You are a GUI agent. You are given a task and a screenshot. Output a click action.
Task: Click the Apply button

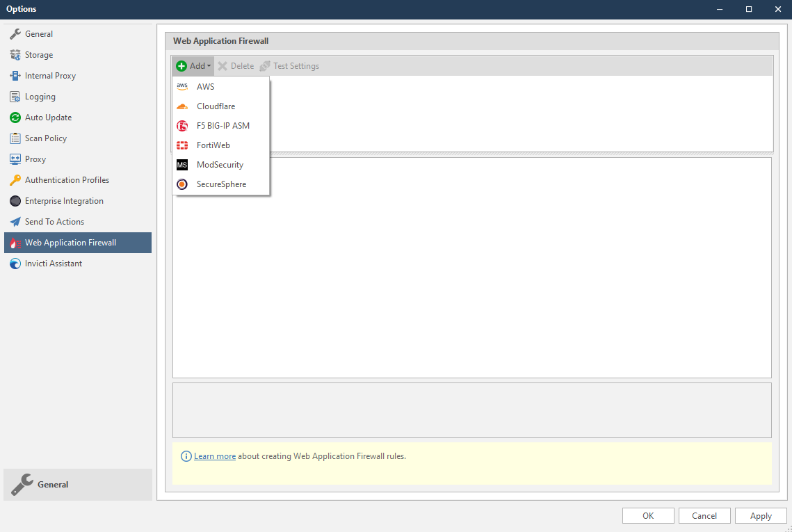point(761,515)
